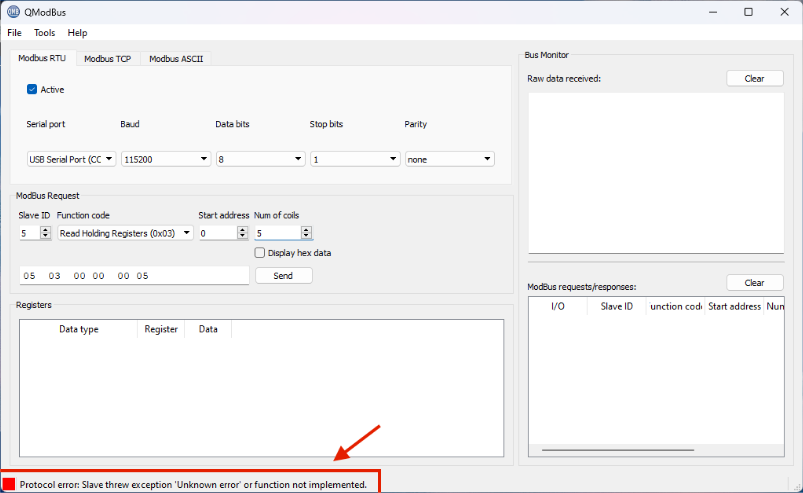Open the Stop bits dropdown

point(355,159)
